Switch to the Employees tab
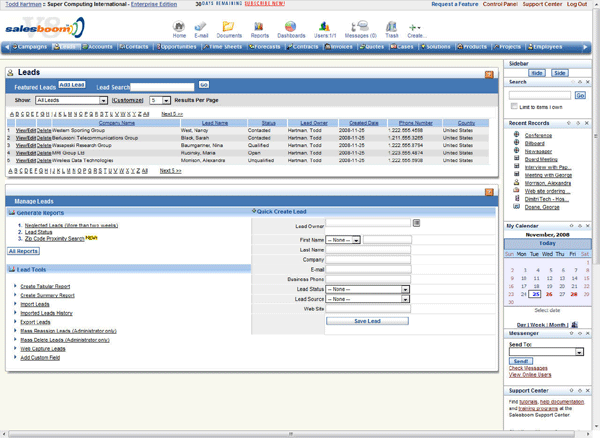This screenshot has height=438, width=600. (545, 47)
